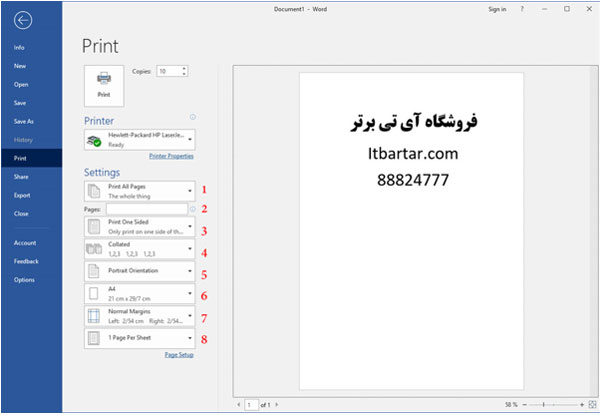This screenshot has width=600, height=415.
Task: Open Account in the sidebar
Action: 25,243
